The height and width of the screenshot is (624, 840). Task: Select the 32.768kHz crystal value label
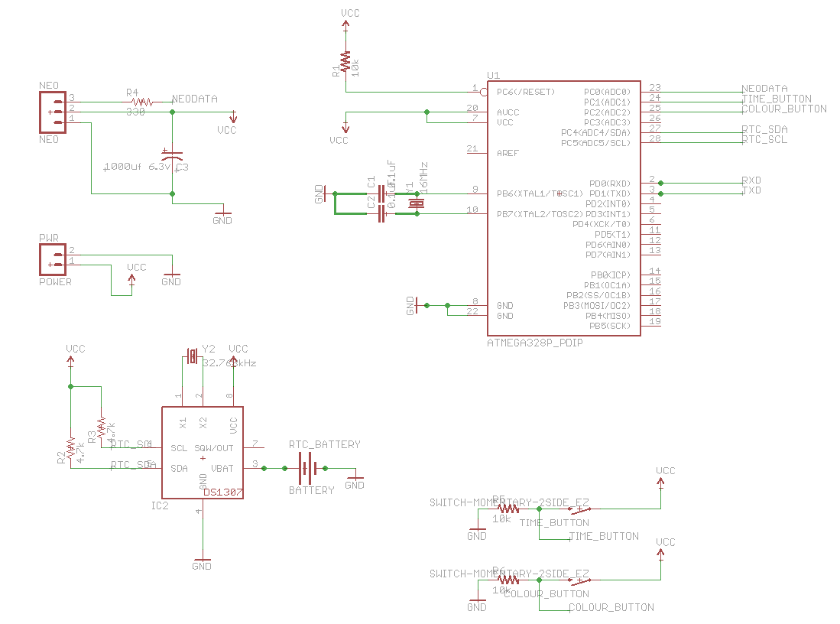coord(229,363)
